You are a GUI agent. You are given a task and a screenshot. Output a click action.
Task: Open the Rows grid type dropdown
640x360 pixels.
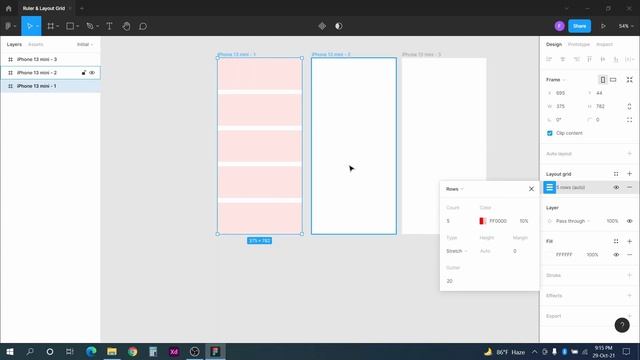[455, 189]
